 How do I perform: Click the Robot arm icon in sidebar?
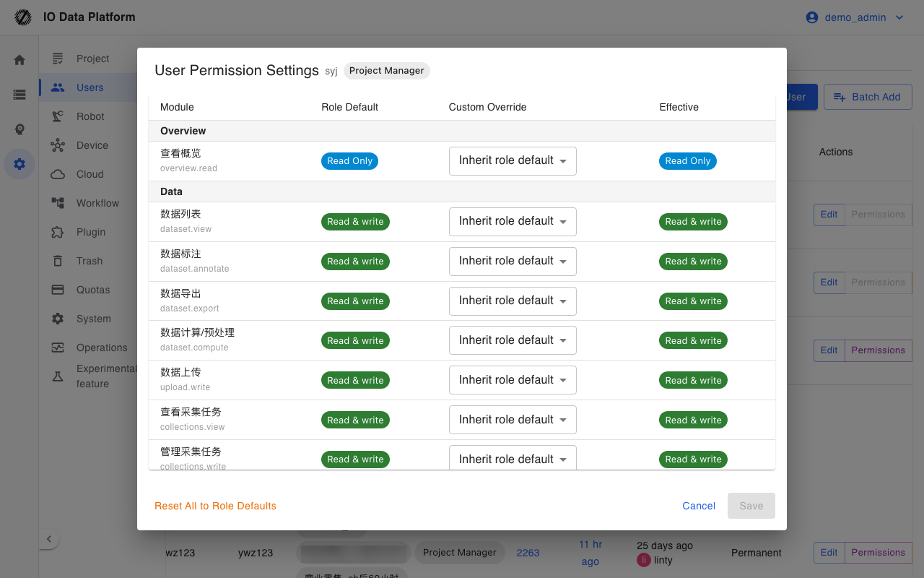pyautogui.click(x=58, y=116)
